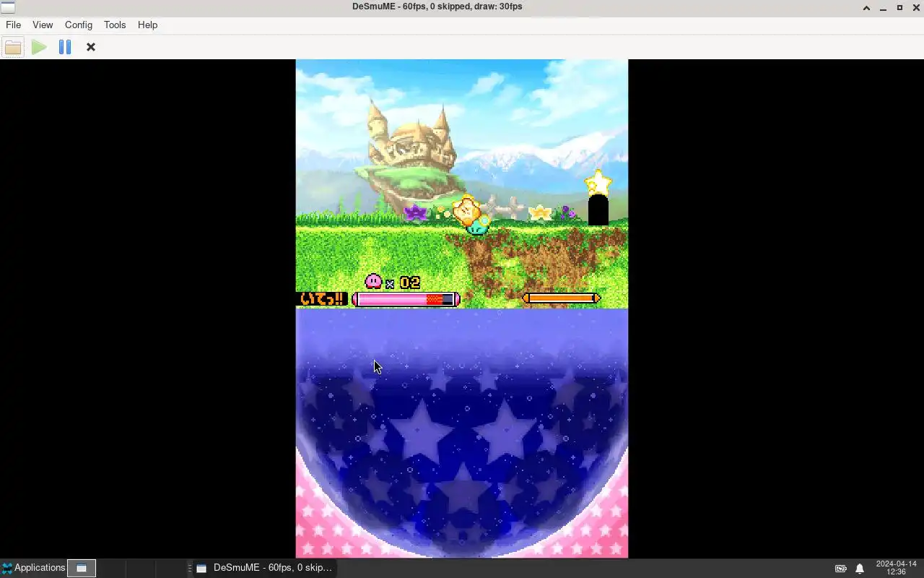The width and height of the screenshot is (924, 578).
Task: Open the Config menu
Action: point(79,25)
